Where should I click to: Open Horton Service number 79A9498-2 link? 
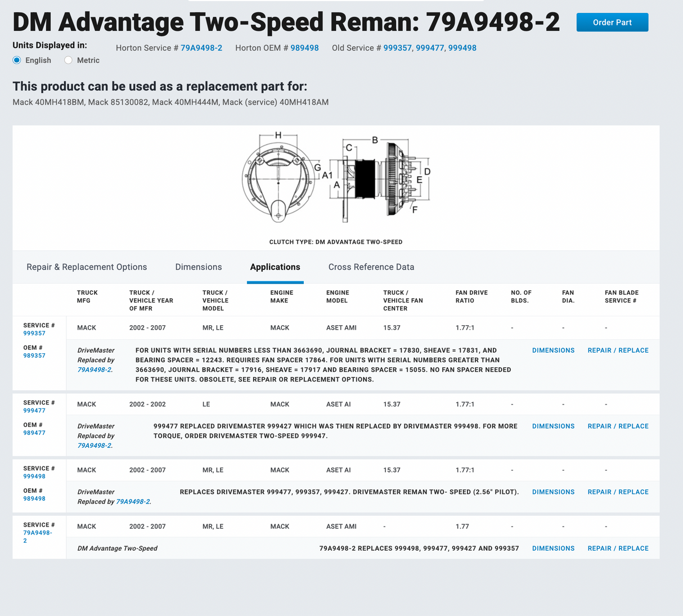click(201, 48)
